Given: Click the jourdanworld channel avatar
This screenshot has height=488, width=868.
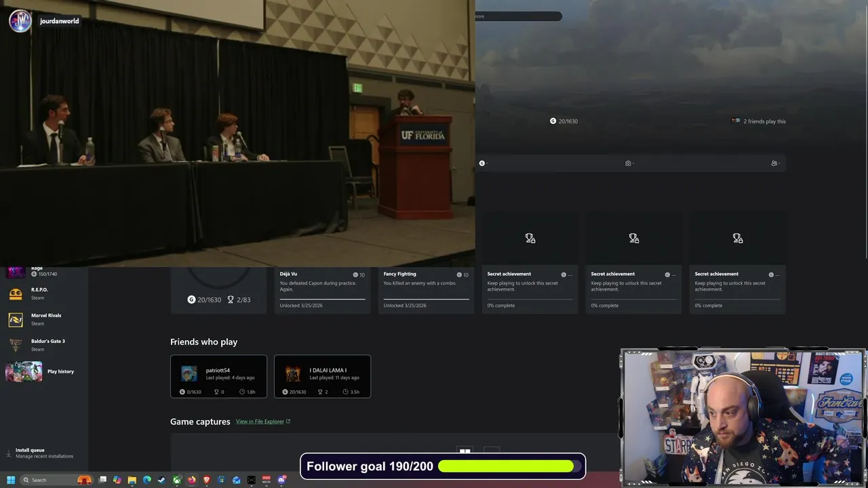Looking at the screenshot, I should (20, 21).
